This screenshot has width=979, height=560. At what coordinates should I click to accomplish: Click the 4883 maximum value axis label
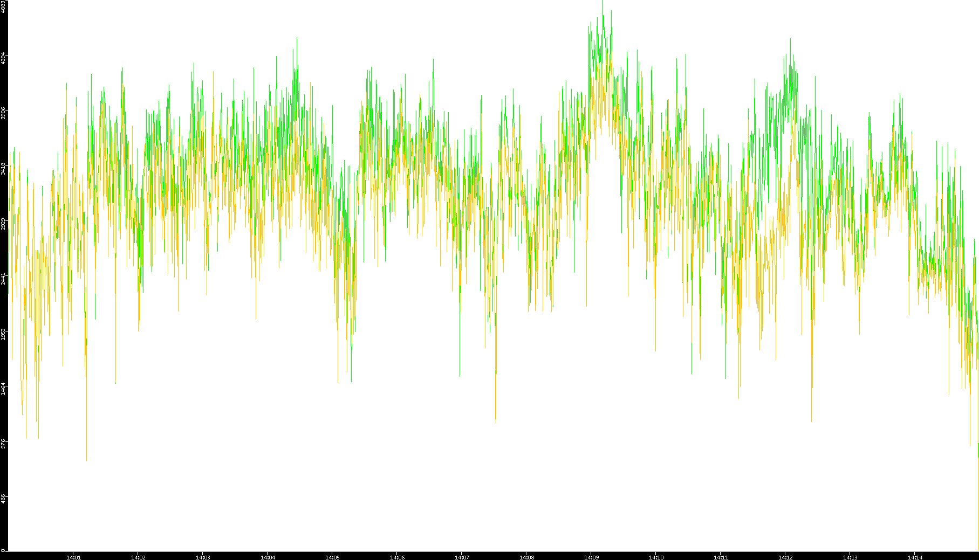[x=3, y=6]
